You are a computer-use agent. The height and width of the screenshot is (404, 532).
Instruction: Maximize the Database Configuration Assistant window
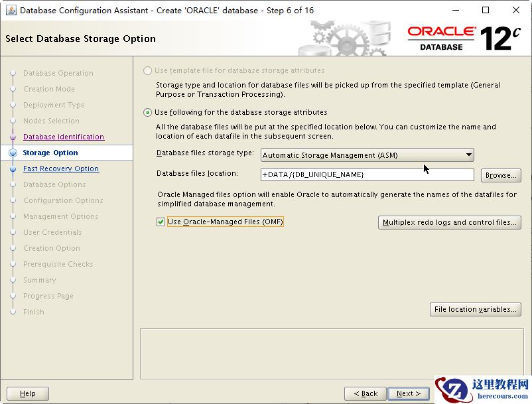486,10
